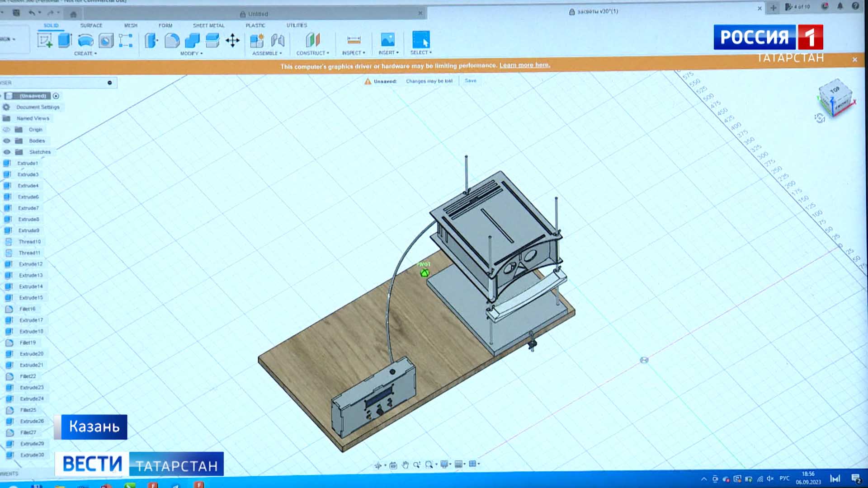Image resolution: width=868 pixels, height=488 pixels.
Task: Select the Create Sketch tool
Action: coord(45,40)
